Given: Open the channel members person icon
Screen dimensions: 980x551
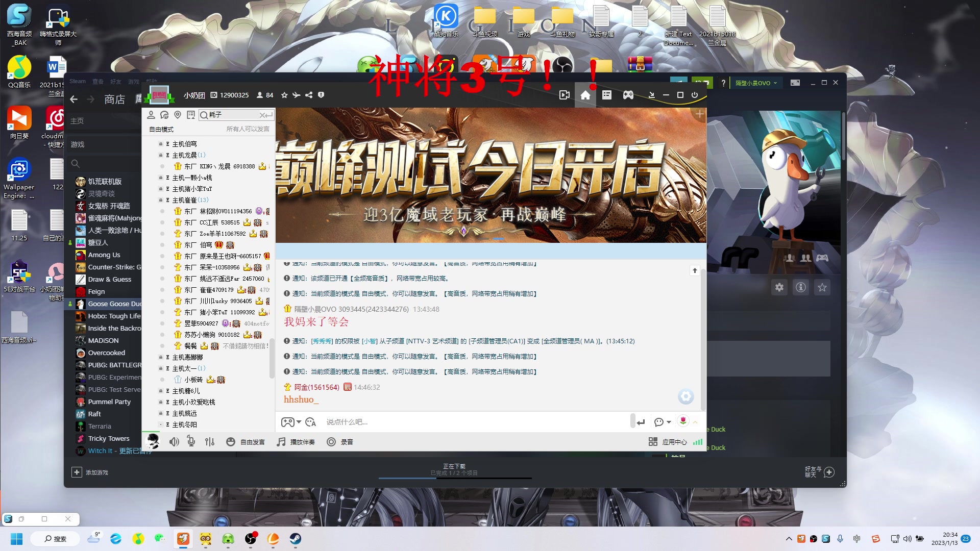Looking at the screenshot, I should tap(151, 115).
